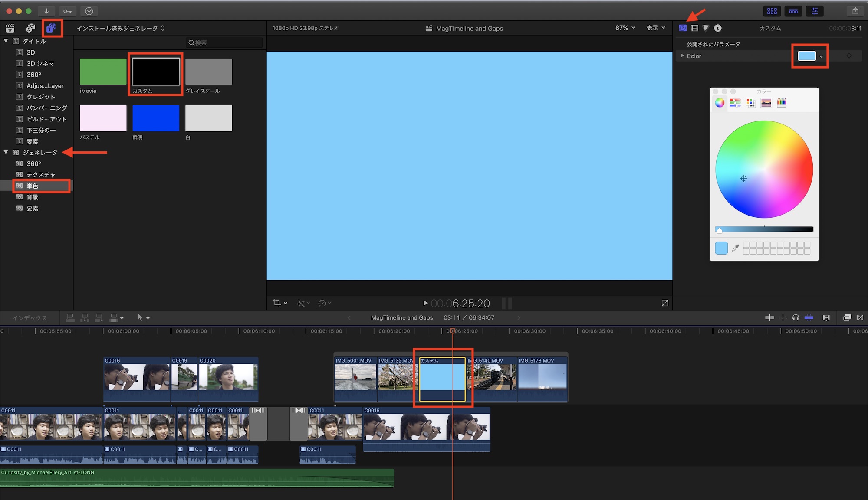Open the viewer zoom 87% dropdown
The width and height of the screenshot is (868, 500).
(x=625, y=28)
